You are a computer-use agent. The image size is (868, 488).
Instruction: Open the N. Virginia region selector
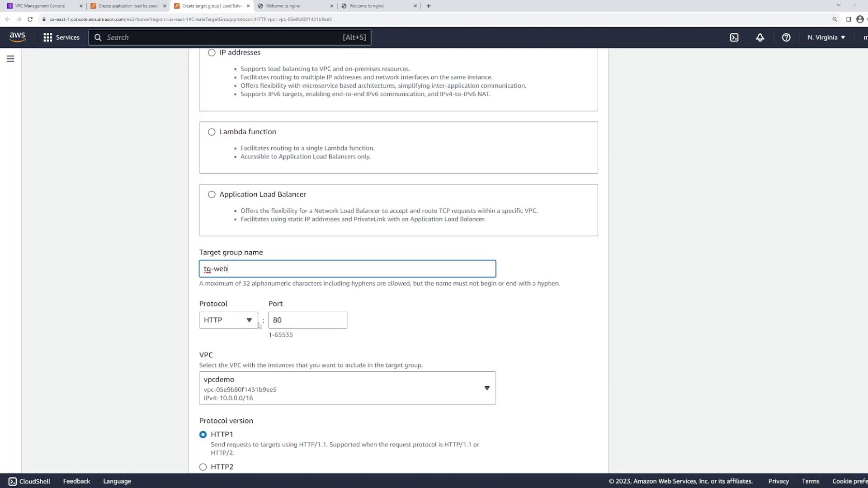point(826,38)
